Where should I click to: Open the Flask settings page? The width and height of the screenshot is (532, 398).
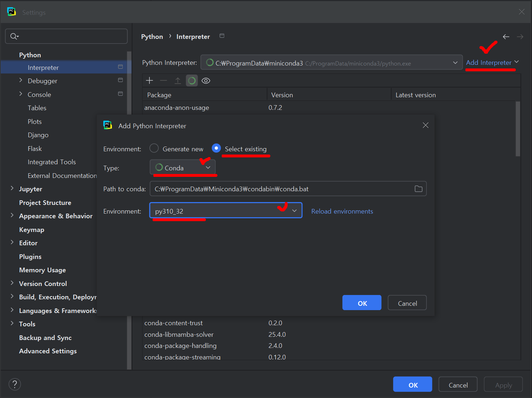[35, 148]
